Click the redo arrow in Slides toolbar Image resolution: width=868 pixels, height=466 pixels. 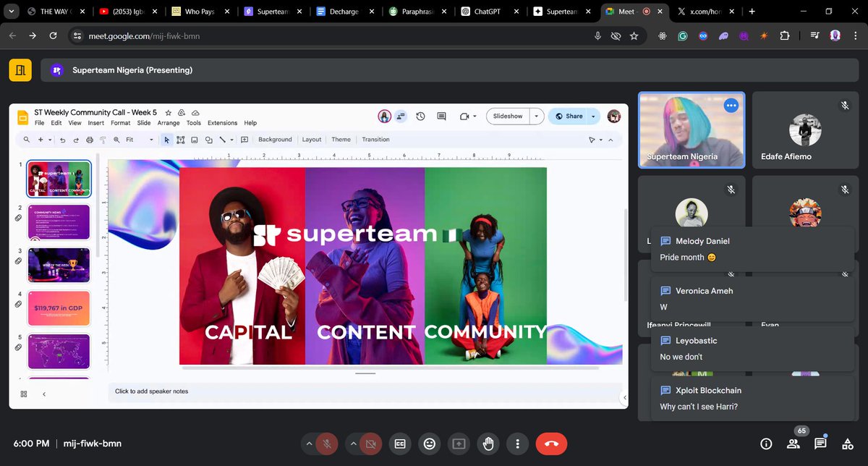(76, 140)
